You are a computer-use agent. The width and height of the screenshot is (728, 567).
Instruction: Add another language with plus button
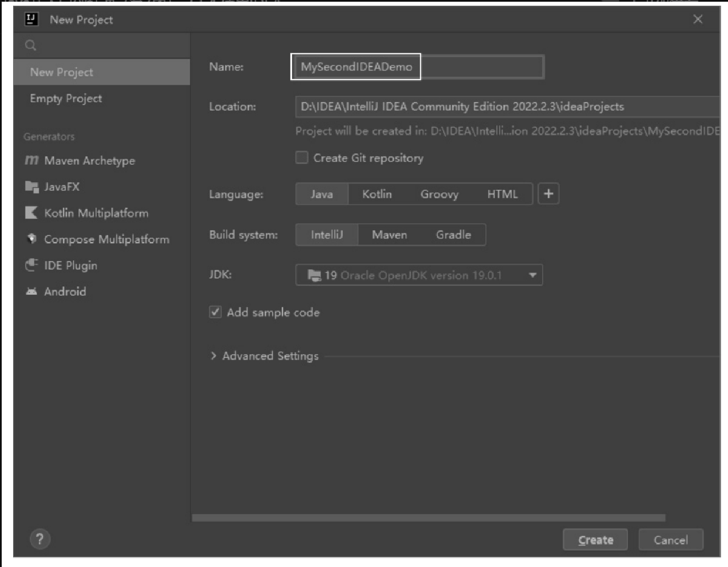pyautogui.click(x=548, y=194)
